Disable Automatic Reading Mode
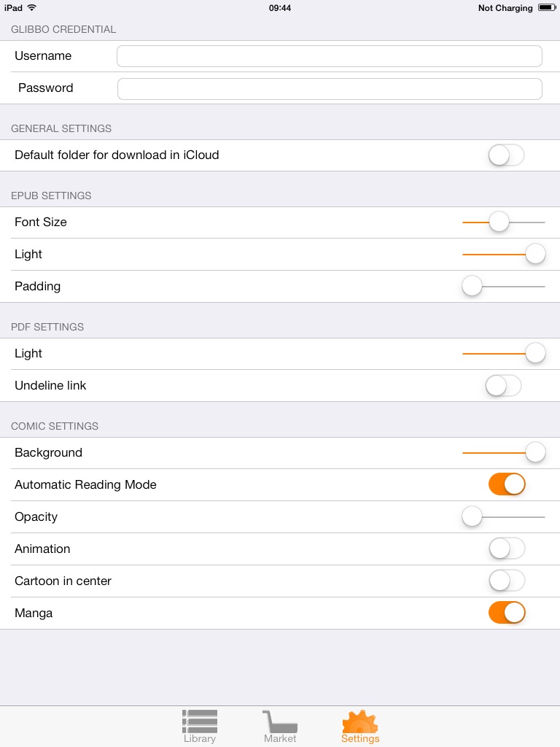 (507, 485)
